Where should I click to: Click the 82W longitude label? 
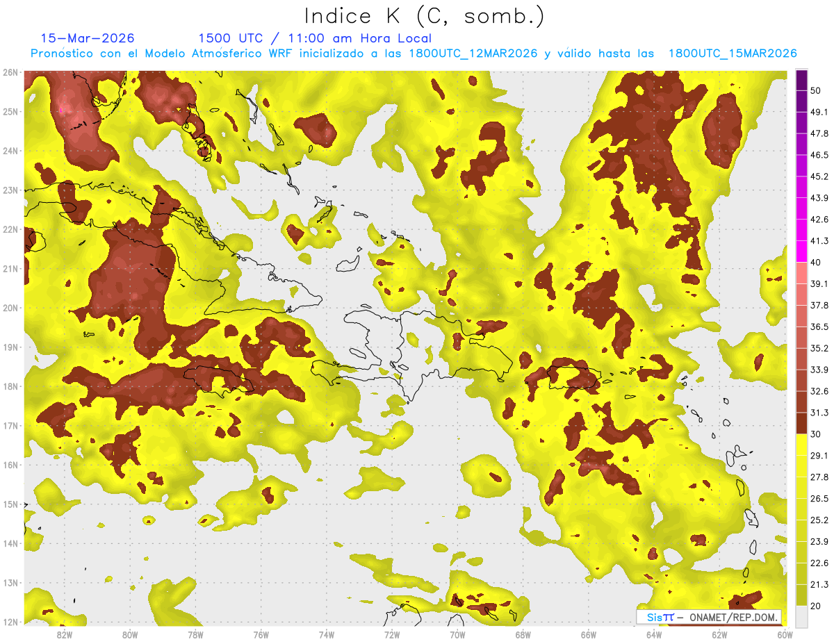[65, 634]
